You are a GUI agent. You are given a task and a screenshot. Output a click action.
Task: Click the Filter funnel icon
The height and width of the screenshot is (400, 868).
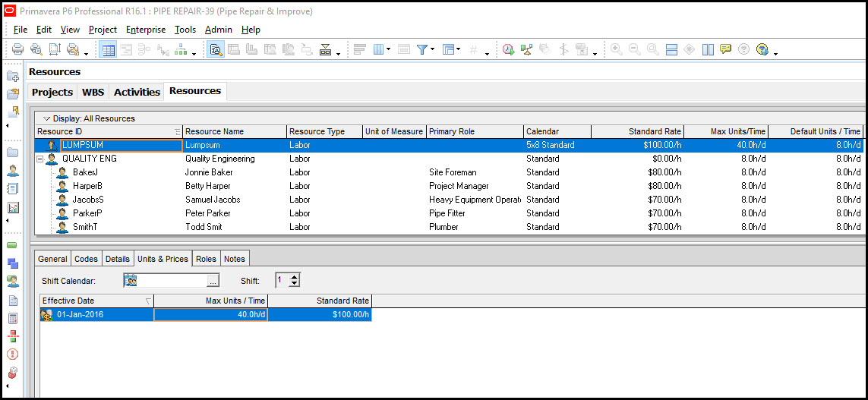click(423, 49)
